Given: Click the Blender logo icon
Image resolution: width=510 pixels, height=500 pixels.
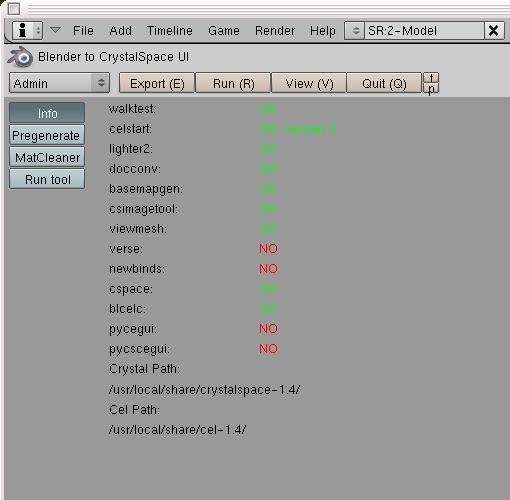Looking at the screenshot, I should (20, 57).
